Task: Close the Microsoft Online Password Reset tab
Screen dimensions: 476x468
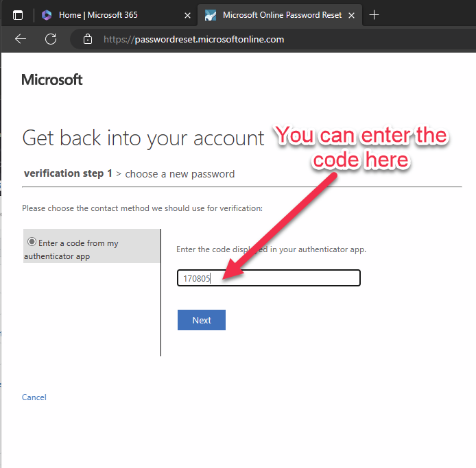Action: pos(351,15)
